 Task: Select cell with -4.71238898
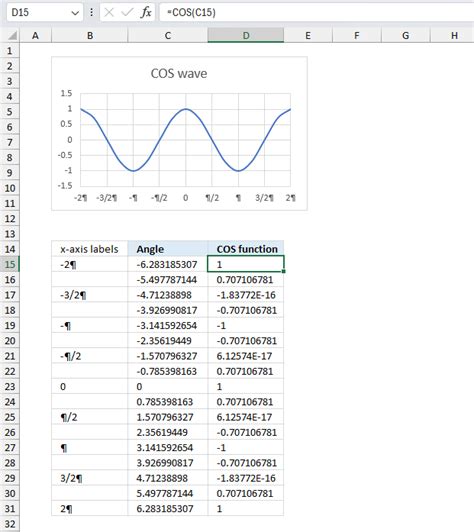[168, 295]
